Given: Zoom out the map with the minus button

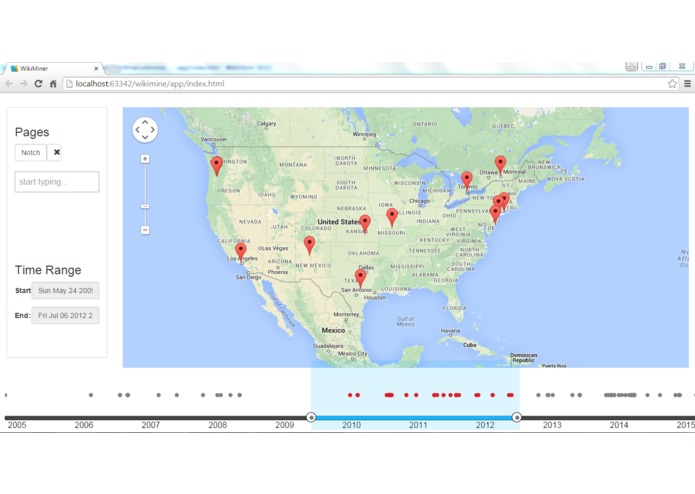Looking at the screenshot, I should coord(145,230).
